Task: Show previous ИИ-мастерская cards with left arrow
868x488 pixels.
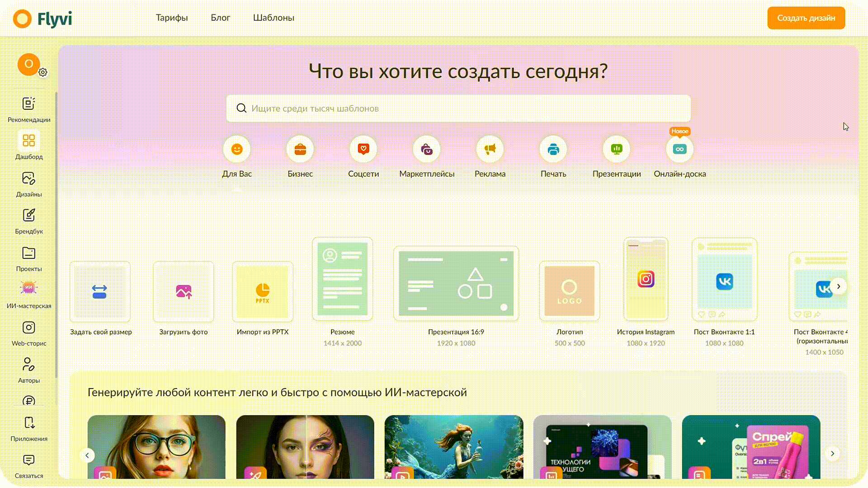Action: point(87,455)
